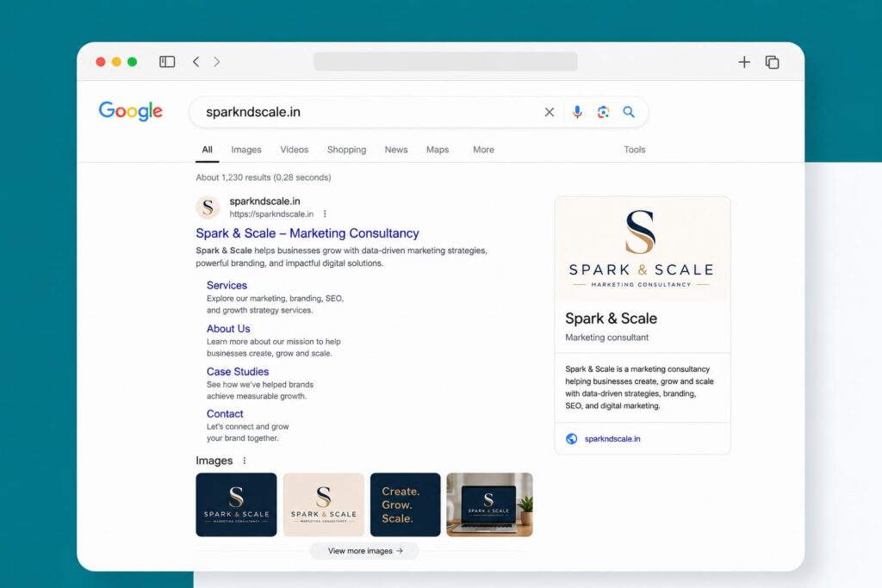
Task: Go forward with the right arrow
Action: click(x=216, y=62)
